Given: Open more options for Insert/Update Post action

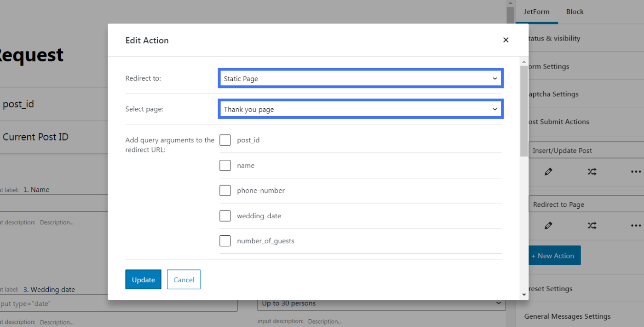Looking at the screenshot, I should pyautogui.click(x=635, y=171).
